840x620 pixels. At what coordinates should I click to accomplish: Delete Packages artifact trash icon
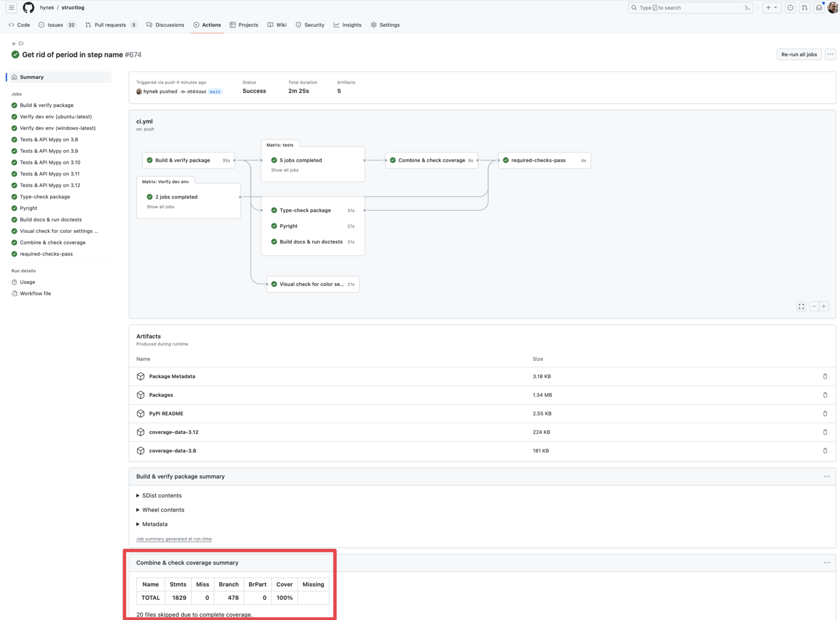click(825, 395)
